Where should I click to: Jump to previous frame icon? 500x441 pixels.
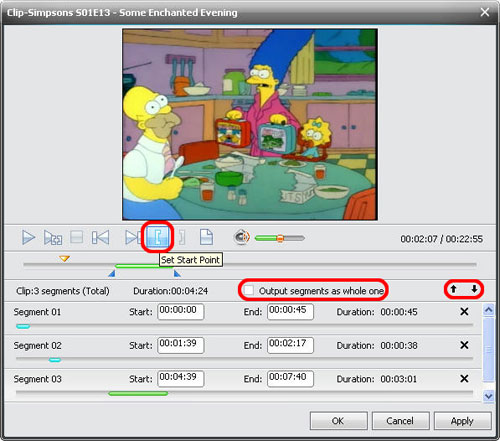click(x=100, y=238)
